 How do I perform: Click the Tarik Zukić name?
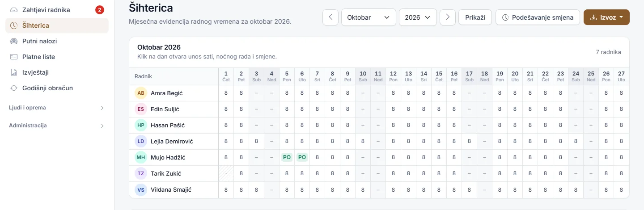click(166, 174)
